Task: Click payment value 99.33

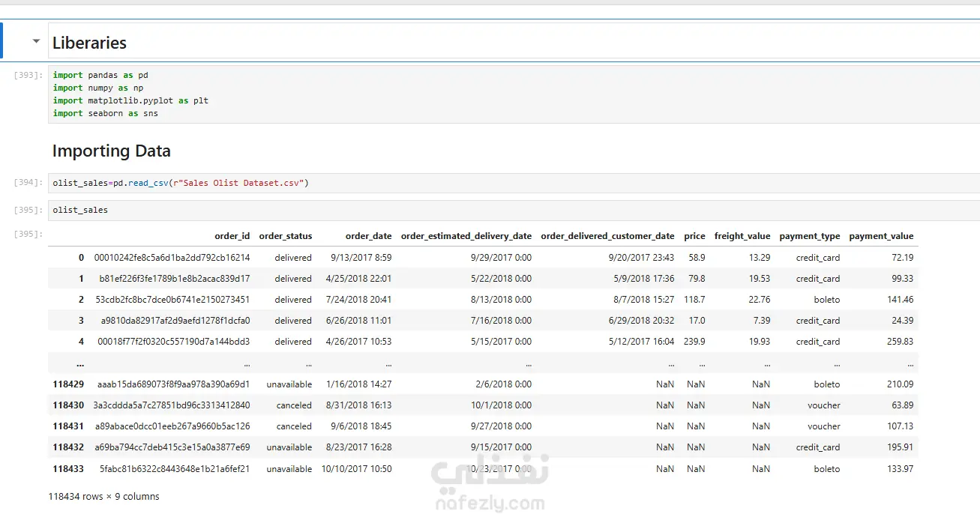Action: click(902, 279)
